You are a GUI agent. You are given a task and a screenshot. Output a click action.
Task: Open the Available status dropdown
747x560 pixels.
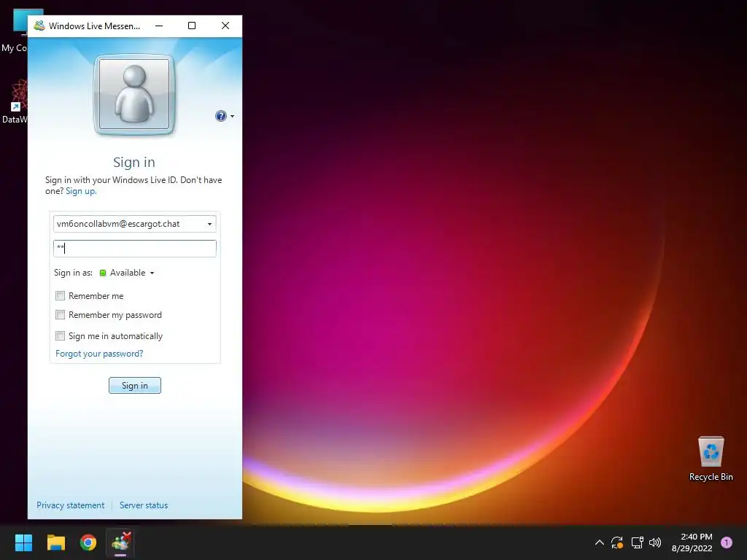click(x=127, y=273)
